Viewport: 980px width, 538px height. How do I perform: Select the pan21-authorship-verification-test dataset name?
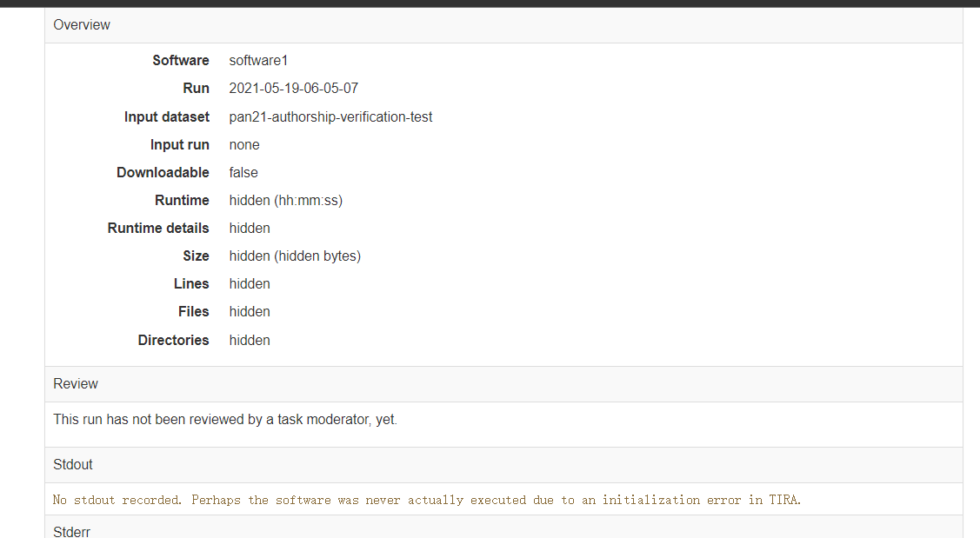click(x=330, y=116)
